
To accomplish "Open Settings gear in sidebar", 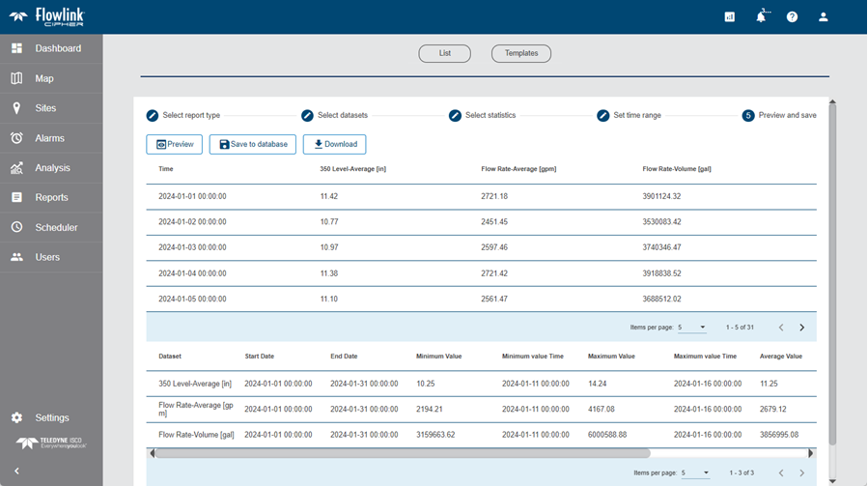I will pyautogui.click(x=16, y=417).
